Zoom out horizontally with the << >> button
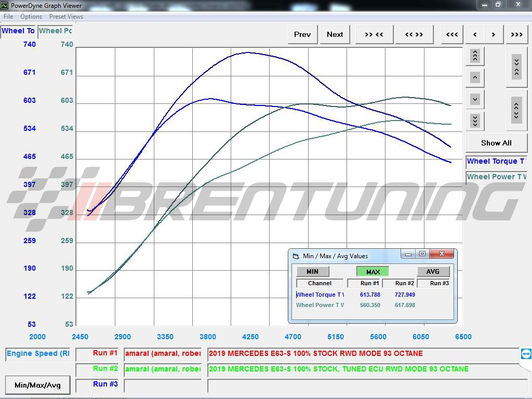 tap(414, 34)
